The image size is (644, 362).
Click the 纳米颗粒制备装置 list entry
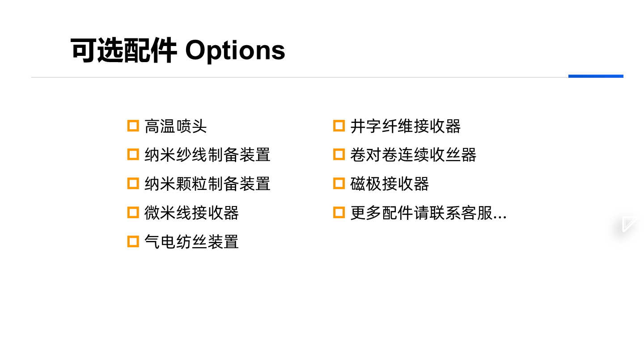pyautogui.click(x=207, y=184)
